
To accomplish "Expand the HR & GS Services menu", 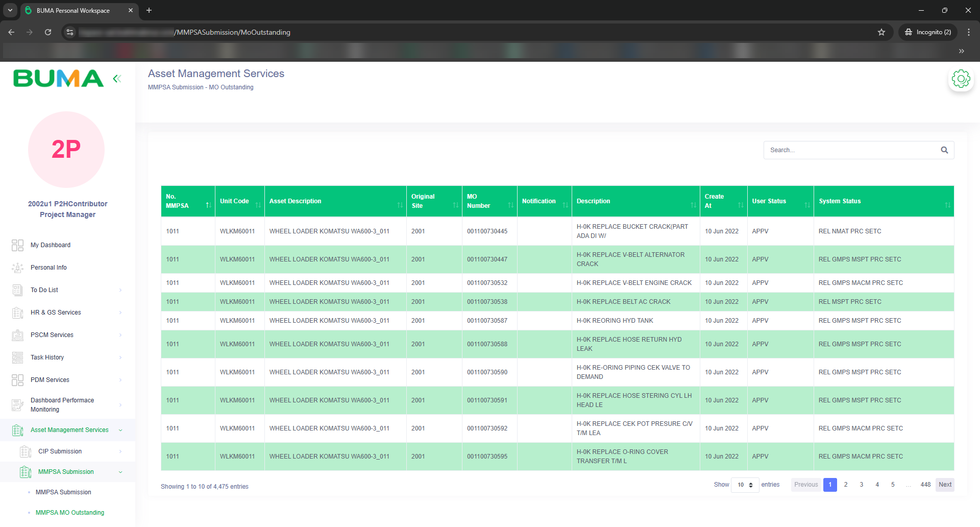I will point(56,313).
